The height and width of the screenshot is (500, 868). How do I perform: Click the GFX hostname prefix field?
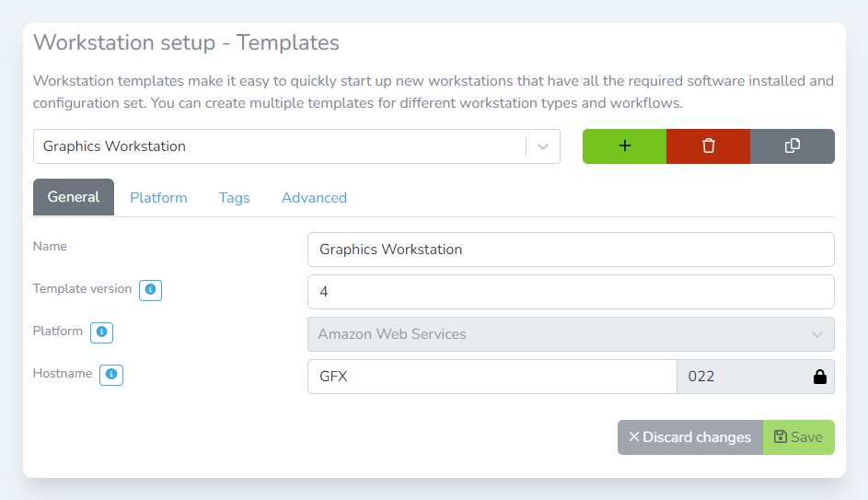[492, 377]
